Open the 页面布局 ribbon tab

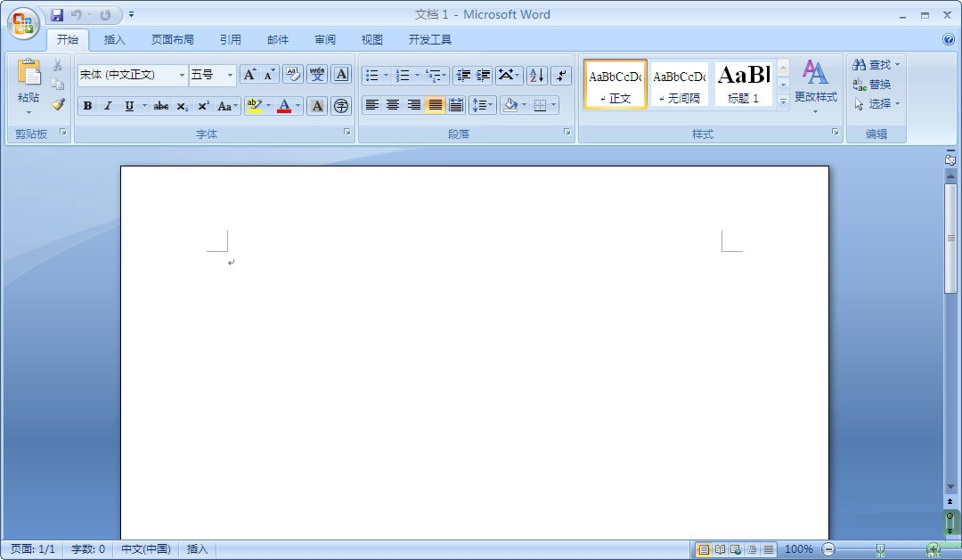(172, 40)
